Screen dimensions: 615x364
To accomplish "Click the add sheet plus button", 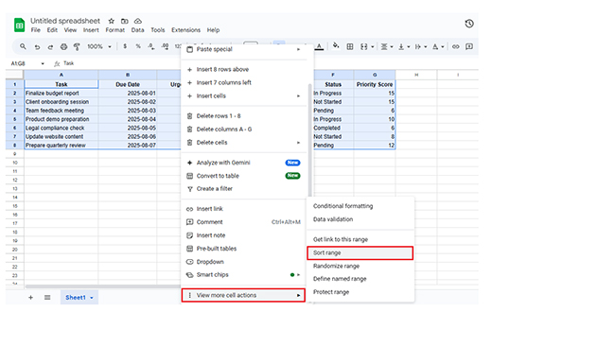I will pos(30,298).
